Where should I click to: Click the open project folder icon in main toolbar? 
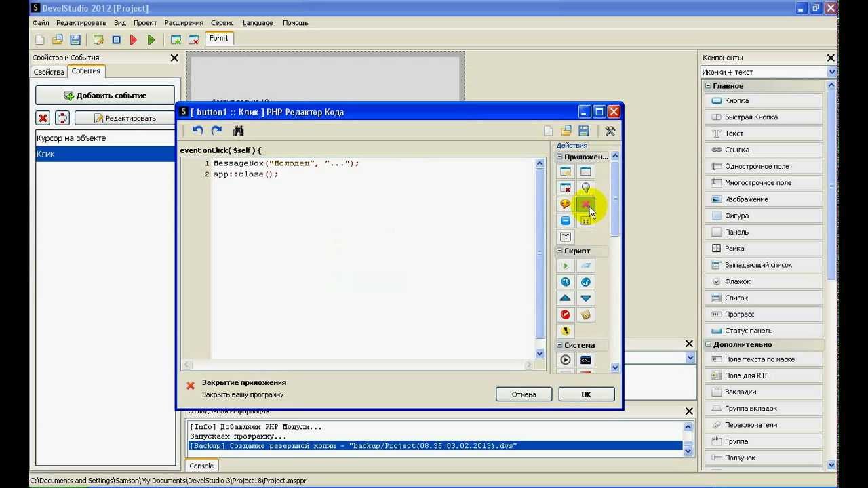click(58, 40)
